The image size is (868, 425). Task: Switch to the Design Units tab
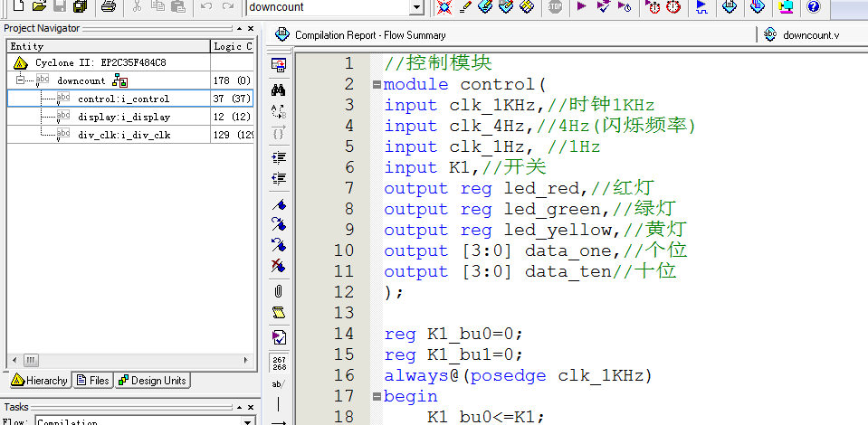[x=153, y=380]
